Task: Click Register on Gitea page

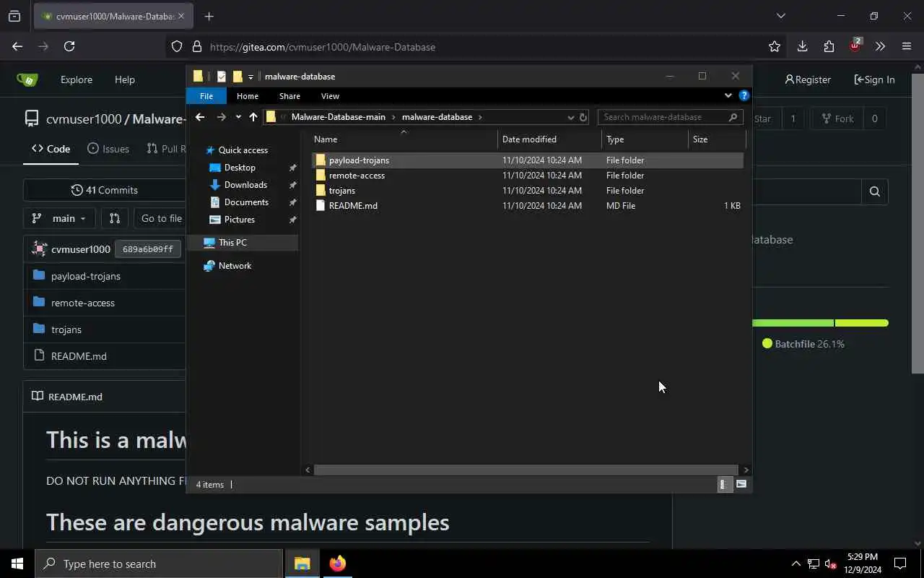Action: [x=808, y=80]
